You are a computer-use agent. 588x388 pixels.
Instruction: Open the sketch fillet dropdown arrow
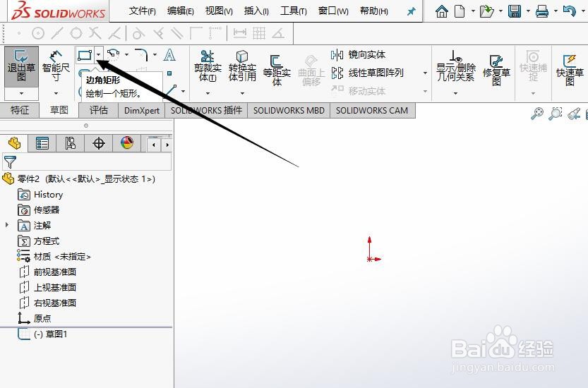coord(155,55)
